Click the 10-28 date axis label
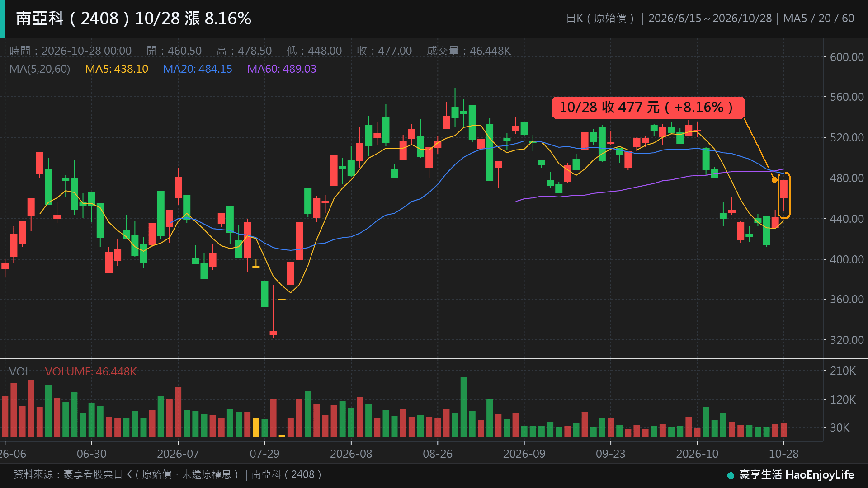The width and height of the screenshot is (868, 488). pos(784,454)
